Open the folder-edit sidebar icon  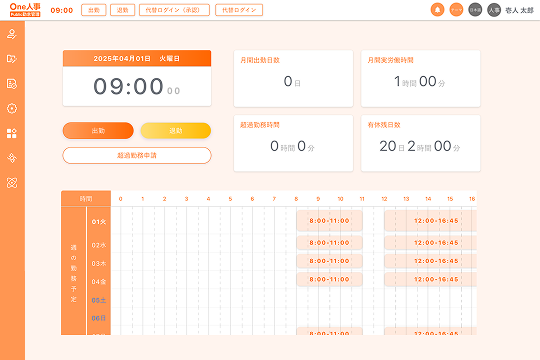(x=12, y=59)
